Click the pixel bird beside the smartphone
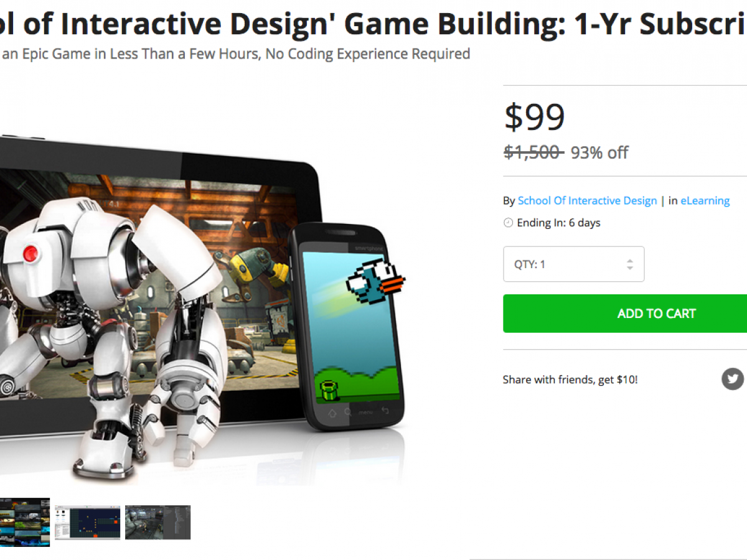Screen dimensions: 747x560 (x=375, y=280)
